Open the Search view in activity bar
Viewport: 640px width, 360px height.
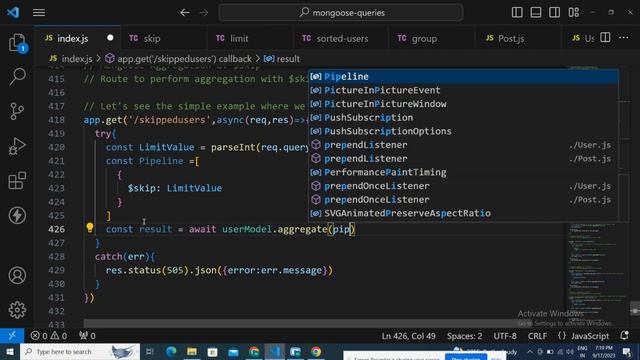coord(17,76)
